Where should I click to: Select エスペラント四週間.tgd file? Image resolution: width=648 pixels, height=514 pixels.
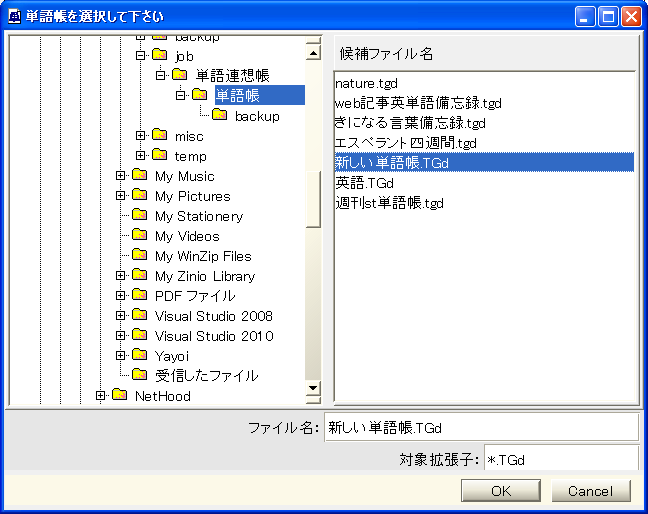pos(406,143)
